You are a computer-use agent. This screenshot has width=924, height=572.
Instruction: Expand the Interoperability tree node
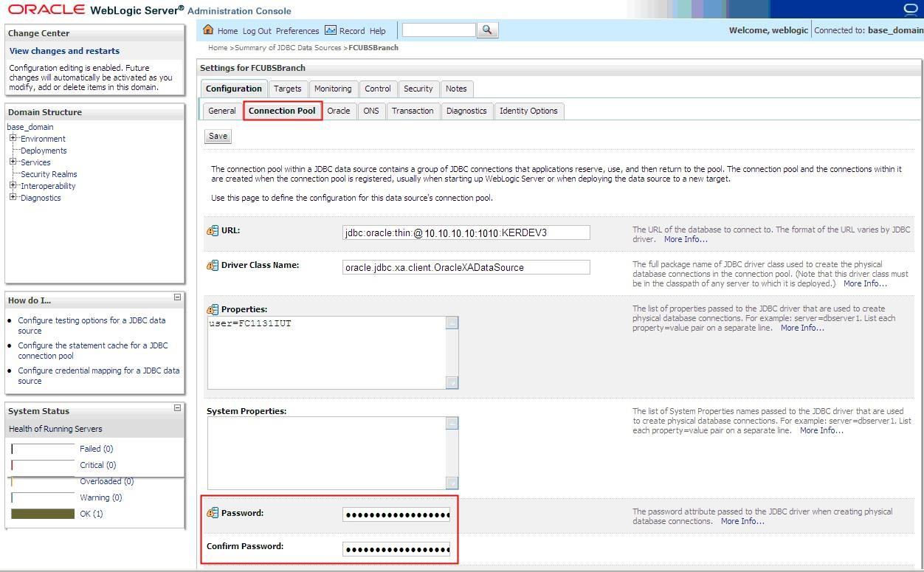click(x=13, y=185)
